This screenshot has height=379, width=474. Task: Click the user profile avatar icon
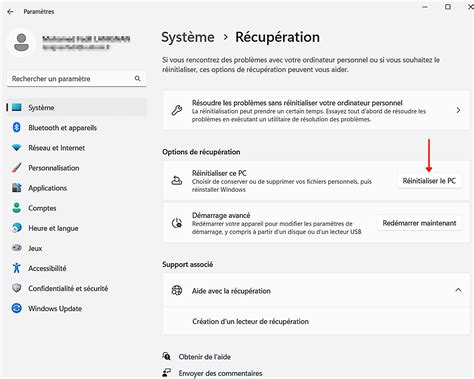click(22, 43)
